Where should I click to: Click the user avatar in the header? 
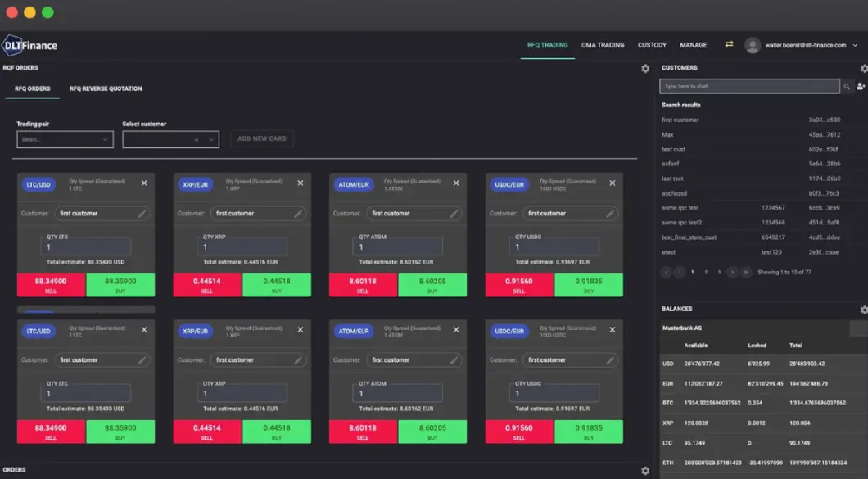753,45
